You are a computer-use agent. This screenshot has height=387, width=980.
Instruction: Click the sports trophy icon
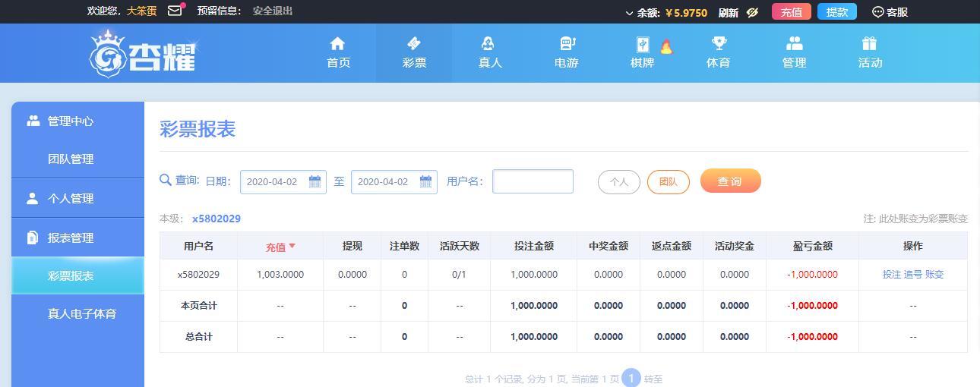(x=718, y=43)
